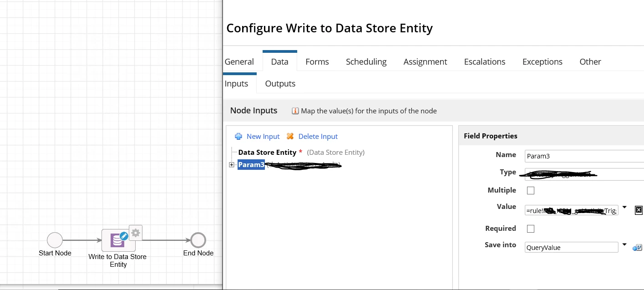Expand the Param3 tree node
This screenshot has width=644, height=290.
(x=232, y=165)
